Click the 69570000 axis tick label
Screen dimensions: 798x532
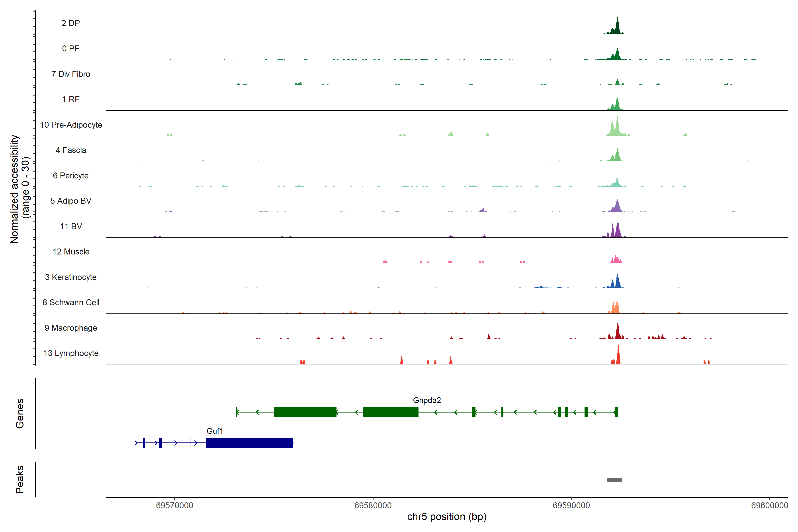(174, 505)
